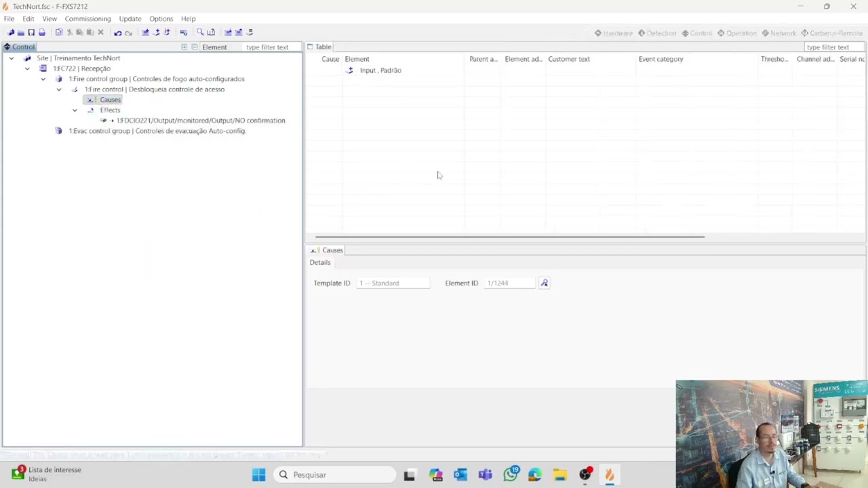Click the Collapse all minus icon

point(195,47)
